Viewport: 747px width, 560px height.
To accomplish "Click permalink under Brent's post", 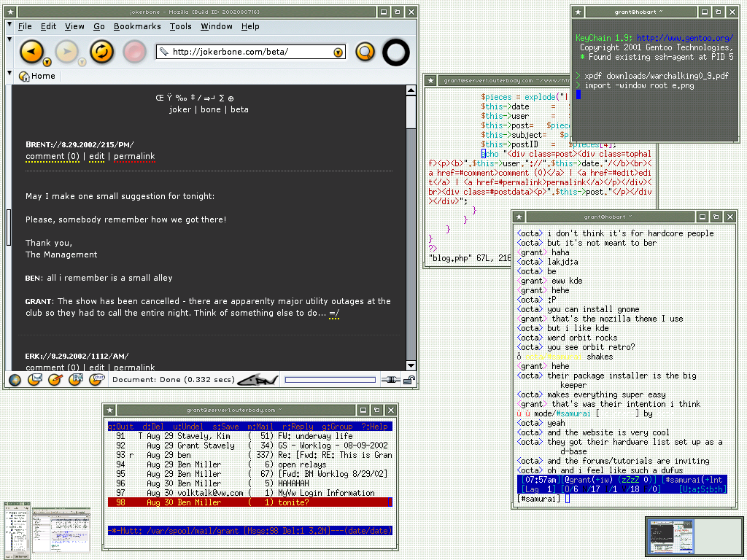I will point(134,156).
